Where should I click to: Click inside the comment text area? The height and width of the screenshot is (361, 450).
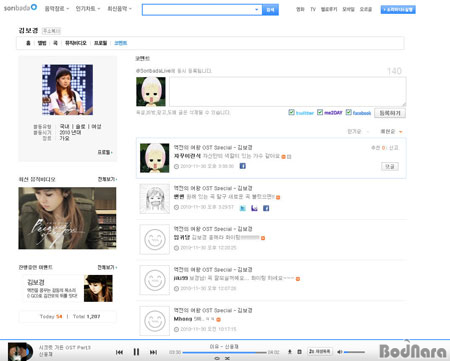288,92
